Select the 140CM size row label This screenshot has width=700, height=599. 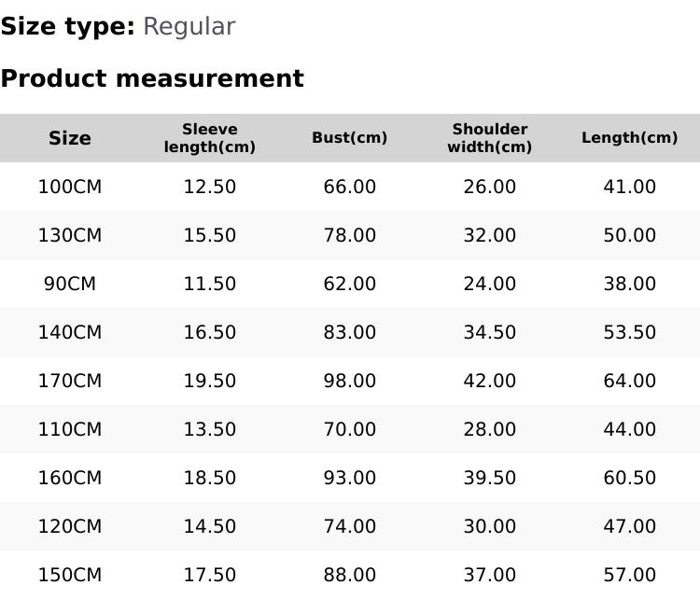[70, 332]
